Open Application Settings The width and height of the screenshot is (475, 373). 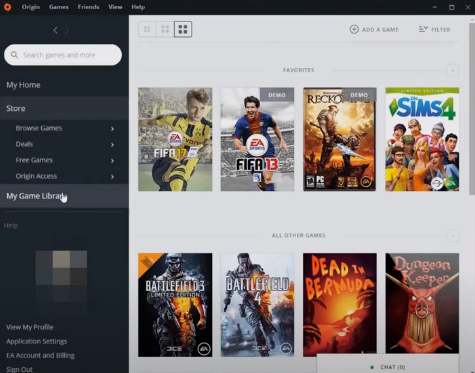coord(37,341)
